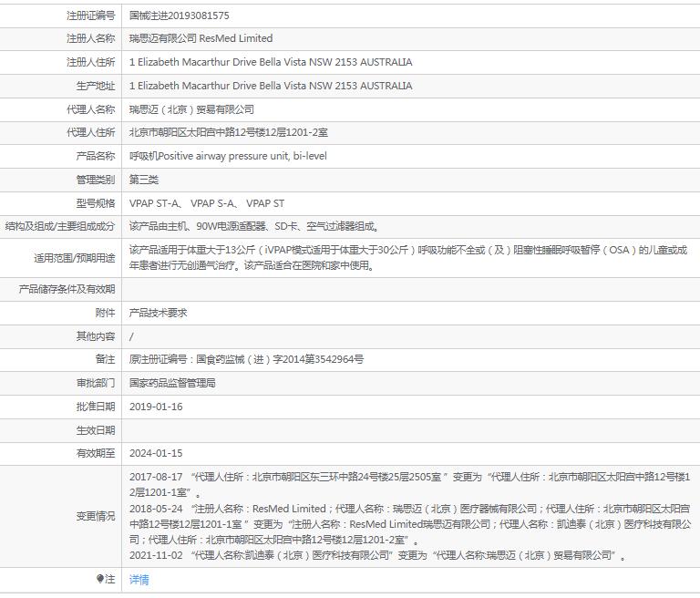Click the 产品技术要求 attachment text

coord(158,313)
